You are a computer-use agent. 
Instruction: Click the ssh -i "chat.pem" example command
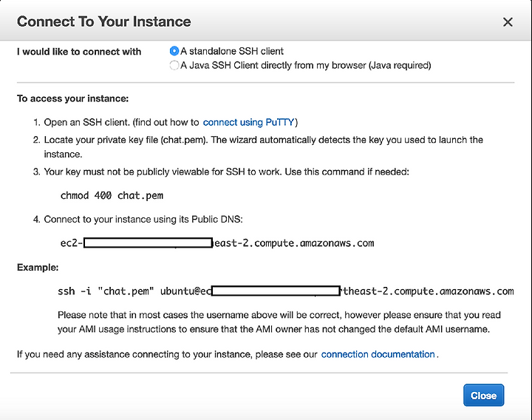pos(286,291)
